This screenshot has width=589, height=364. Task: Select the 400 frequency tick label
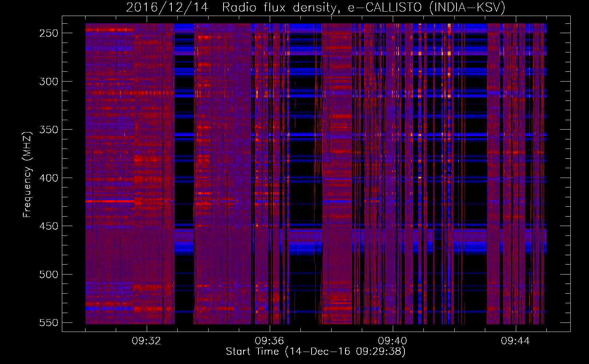pos(49,178)
